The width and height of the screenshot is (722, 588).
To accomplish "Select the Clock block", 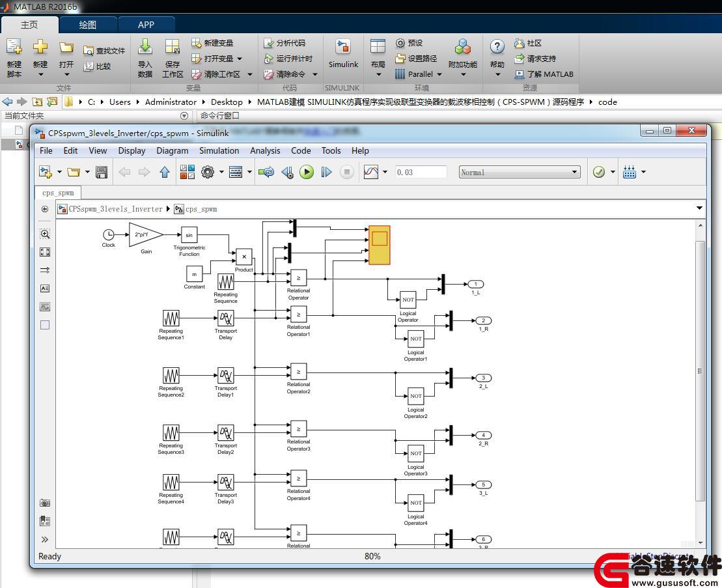I will click(108, 235).
